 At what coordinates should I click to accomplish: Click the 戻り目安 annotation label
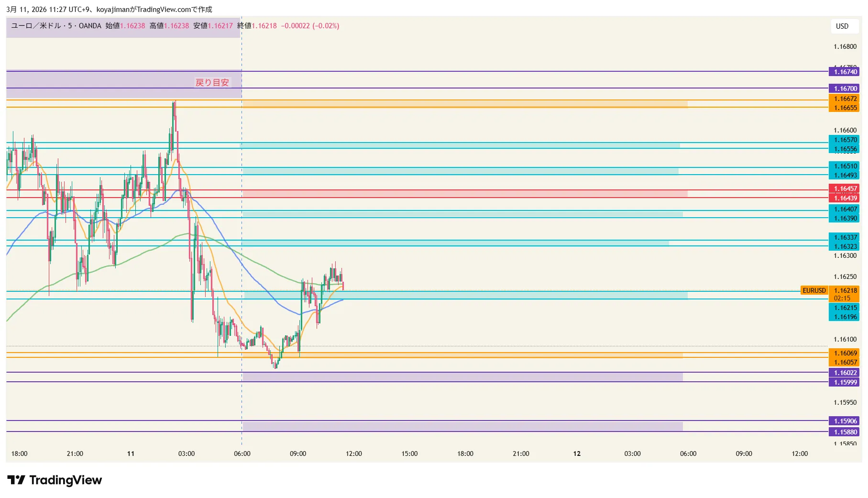click(x=212, y=83)
